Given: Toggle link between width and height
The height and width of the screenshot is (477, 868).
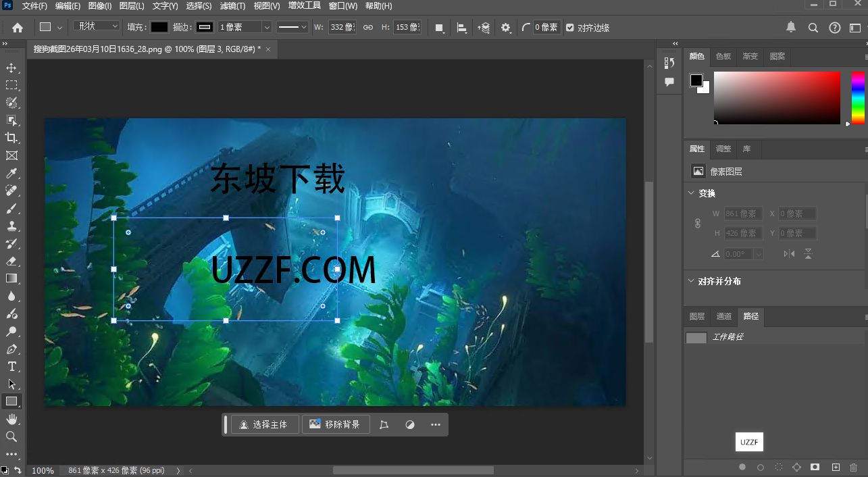Looking at the screenshot, I should (368, 28).
